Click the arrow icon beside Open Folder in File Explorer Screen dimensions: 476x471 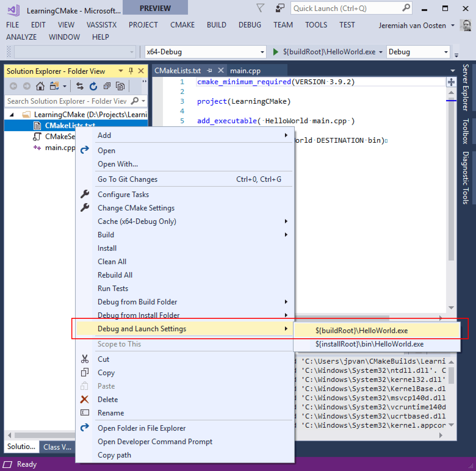pos(85,428)
